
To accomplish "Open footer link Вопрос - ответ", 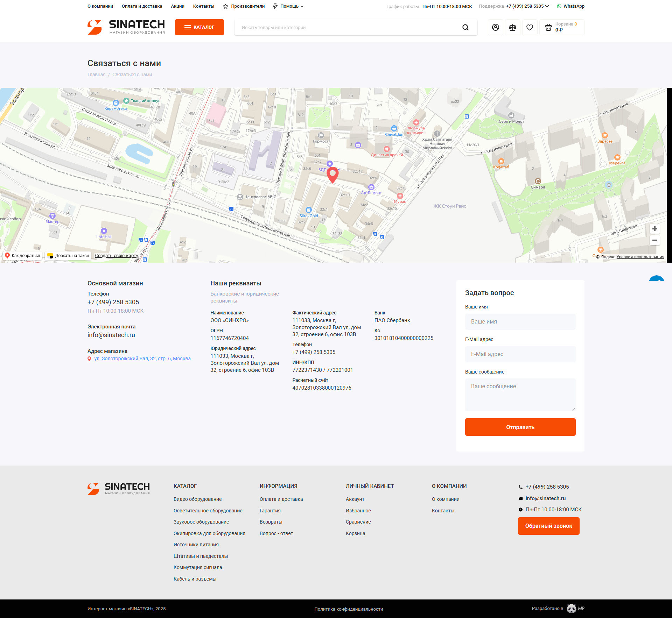I will [276, 533].
